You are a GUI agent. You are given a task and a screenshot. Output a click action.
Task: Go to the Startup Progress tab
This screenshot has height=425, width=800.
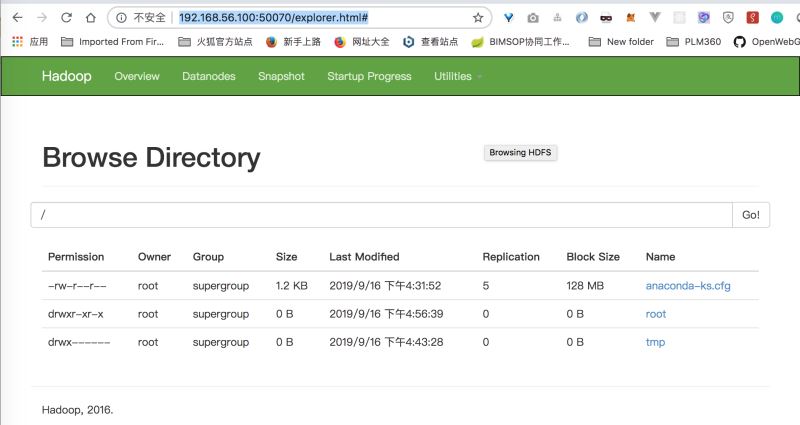tap(369, 77)
